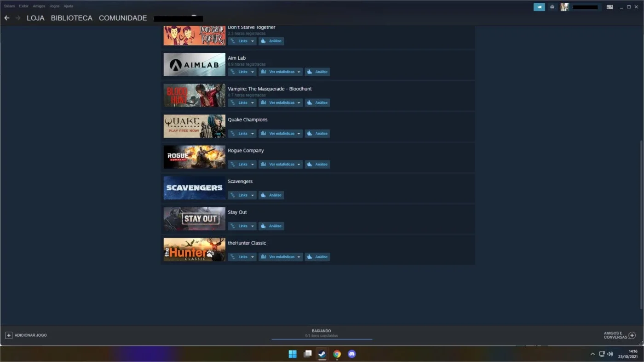Open the Aim Lab game thumbnail

pos(195,64)
